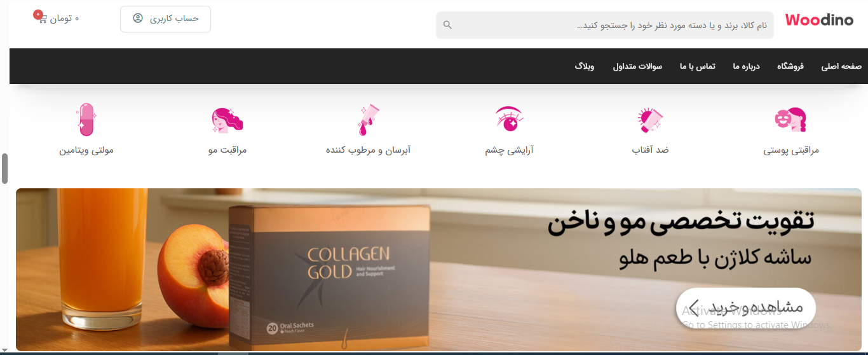Select the moisturizer tube category icon
The image size is (868, 355).
[x=368, y=119]
